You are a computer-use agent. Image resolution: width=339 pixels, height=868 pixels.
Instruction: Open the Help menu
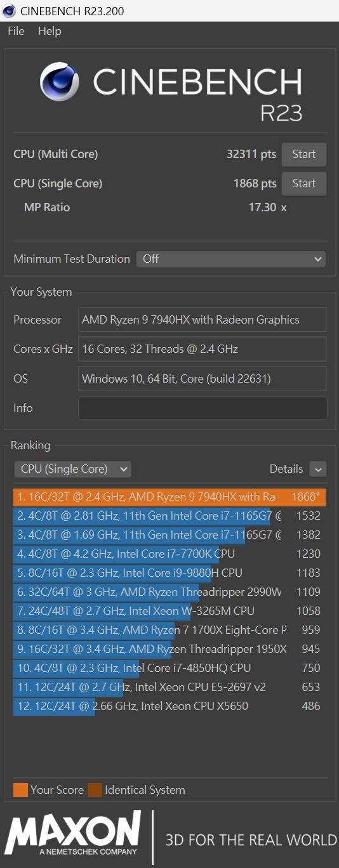pos(50,31)
